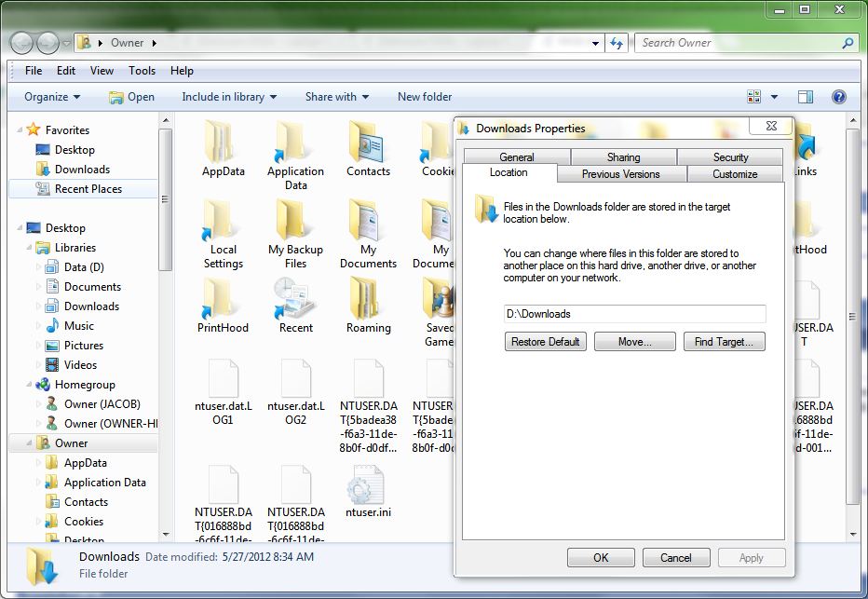
Task: Click the Help question mark icon
Action: (838, 97)
